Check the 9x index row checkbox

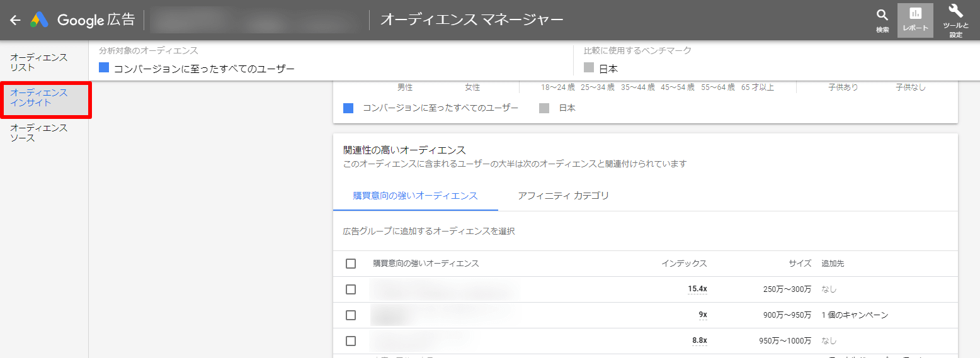(351, 315)
